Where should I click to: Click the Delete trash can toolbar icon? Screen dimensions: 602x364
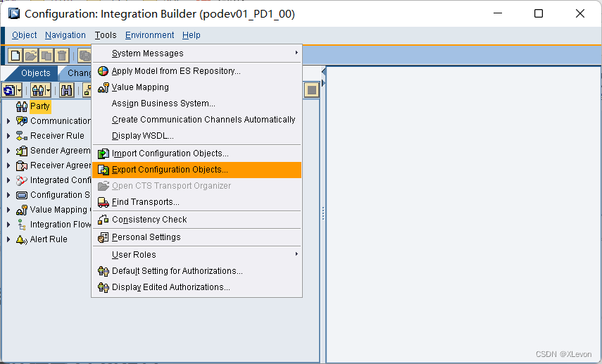click(62, 56)
